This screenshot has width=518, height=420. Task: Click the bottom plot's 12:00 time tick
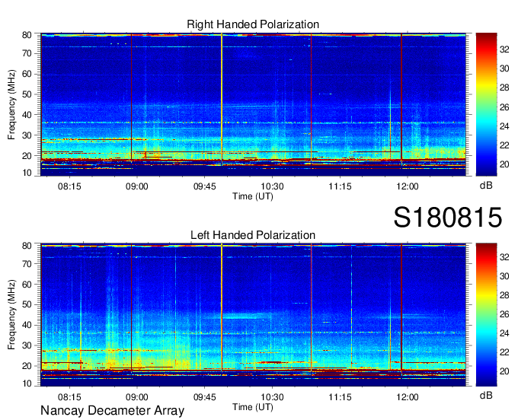(x=408, y=397)
